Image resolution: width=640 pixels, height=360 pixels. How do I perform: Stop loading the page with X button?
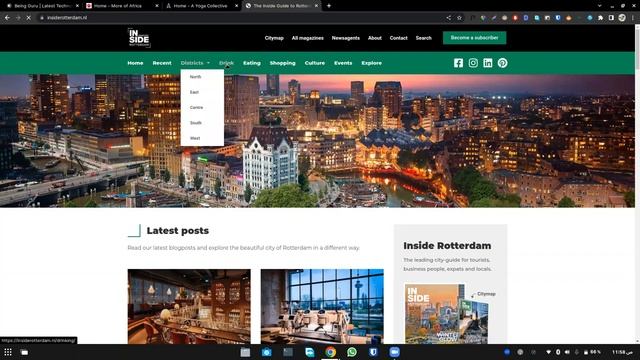[29, 18]
